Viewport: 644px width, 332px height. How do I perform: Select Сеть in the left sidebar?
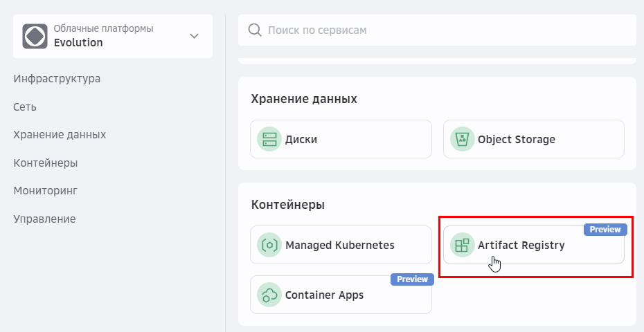coord(25,107)
